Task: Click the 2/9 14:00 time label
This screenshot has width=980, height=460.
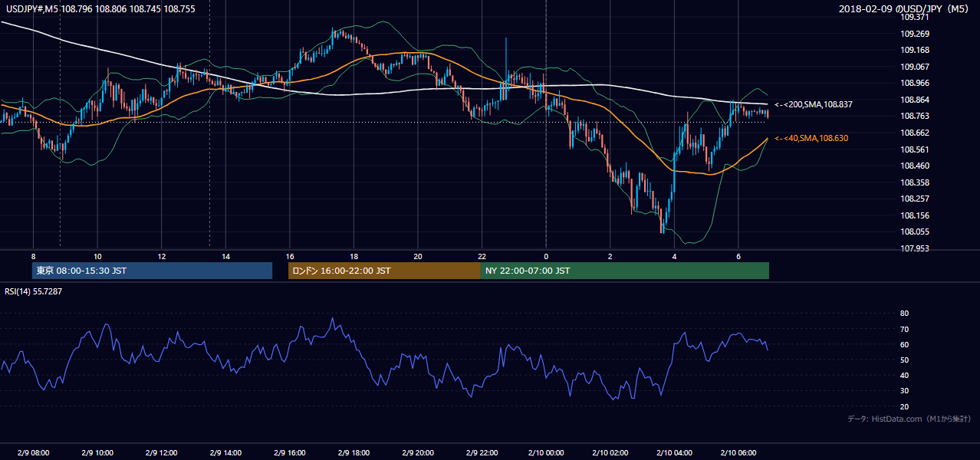Action: click(225, 452)
